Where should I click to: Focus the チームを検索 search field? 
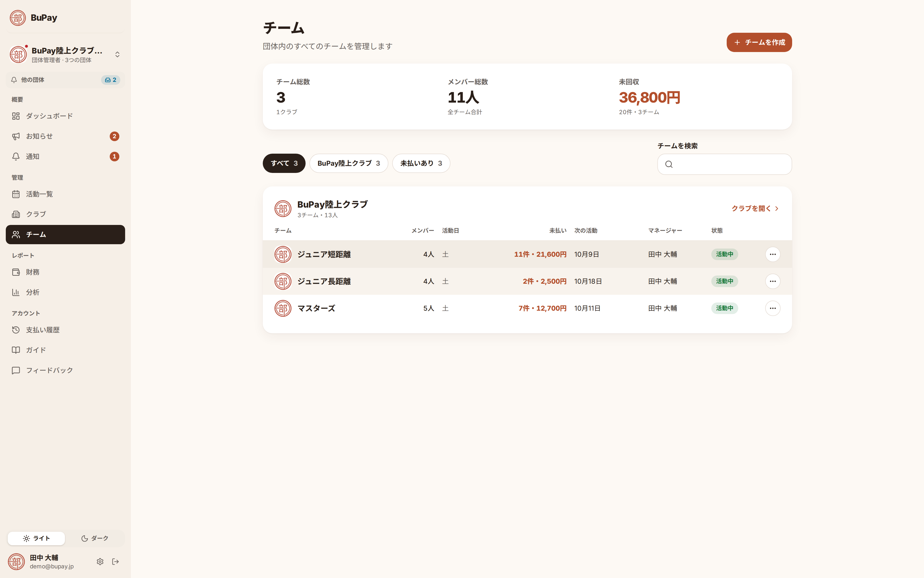point(724,164)
